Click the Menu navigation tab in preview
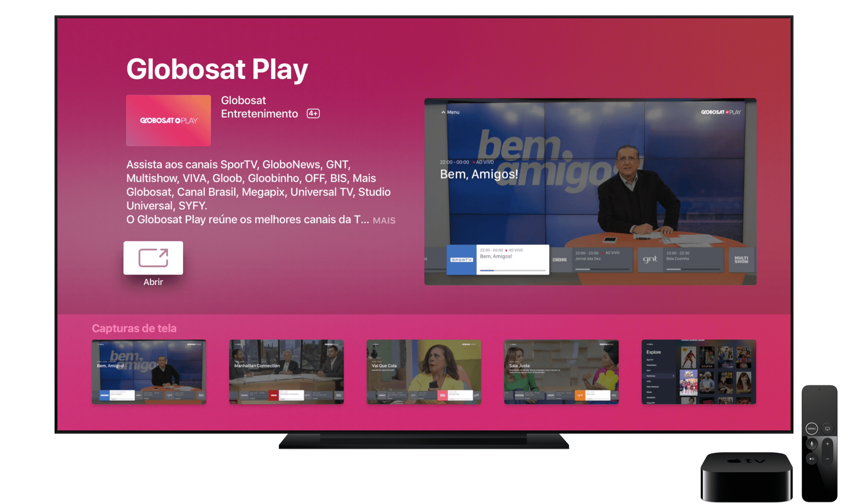Viewport: 848px width, 504px height. [451, 112]
